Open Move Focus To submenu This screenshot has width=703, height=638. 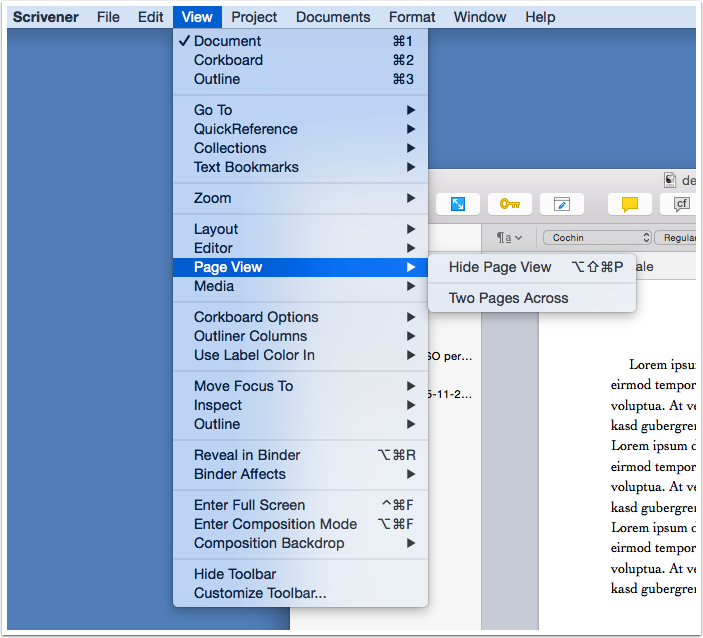tap(300, 386)
